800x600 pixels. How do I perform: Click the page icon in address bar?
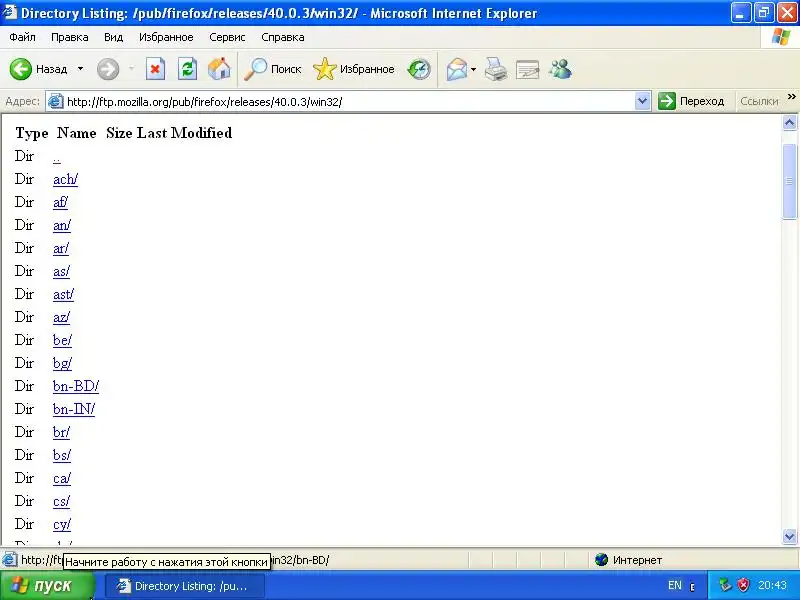coord(55,102)
